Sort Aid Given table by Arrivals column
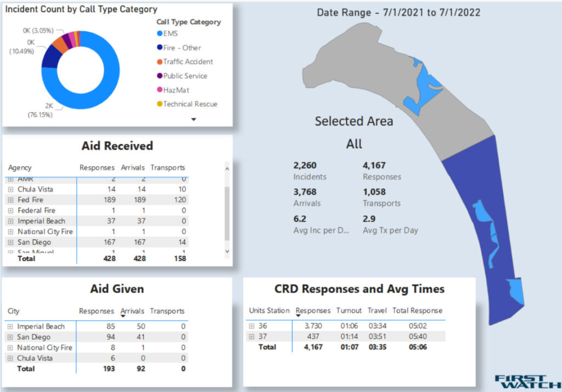 pyautogui.click(x=132, y=311)
